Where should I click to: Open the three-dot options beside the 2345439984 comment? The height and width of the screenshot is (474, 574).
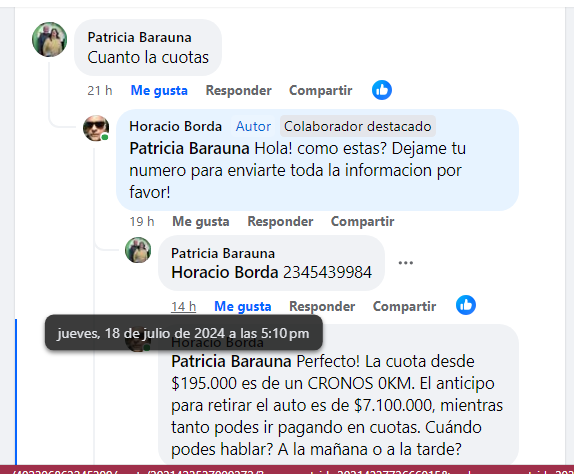[x=406, y=263]
